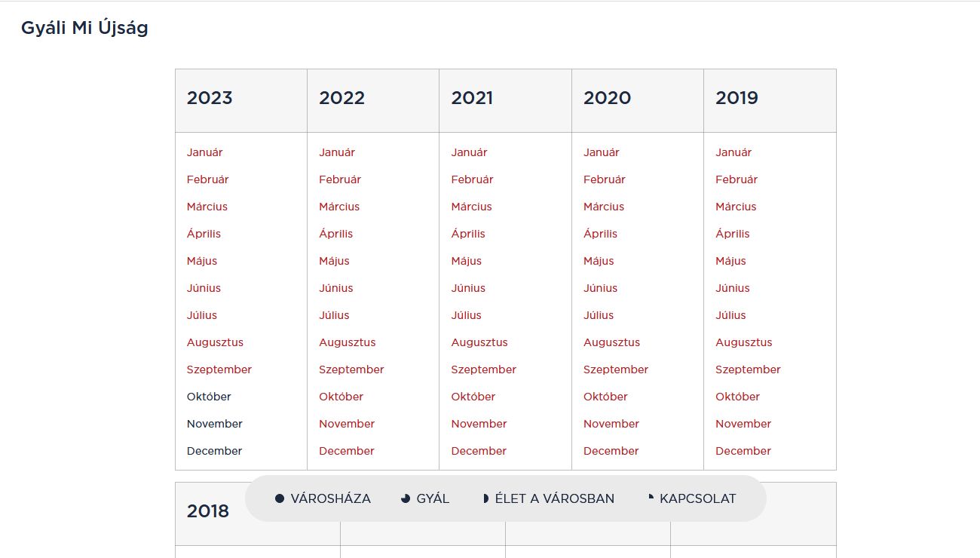
Task: Open the 2022 December issue
Action: coord(347,451)
